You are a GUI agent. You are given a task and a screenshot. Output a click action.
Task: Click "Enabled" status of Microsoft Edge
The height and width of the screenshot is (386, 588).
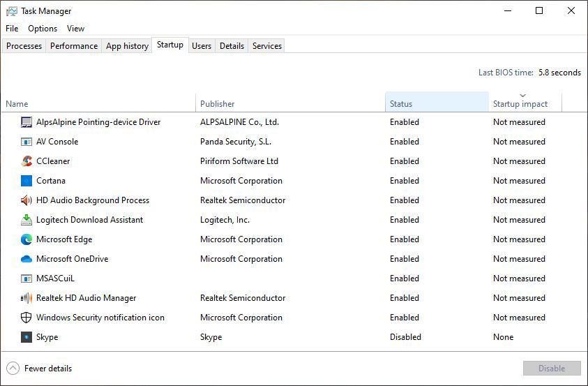[x=405, y=239]
